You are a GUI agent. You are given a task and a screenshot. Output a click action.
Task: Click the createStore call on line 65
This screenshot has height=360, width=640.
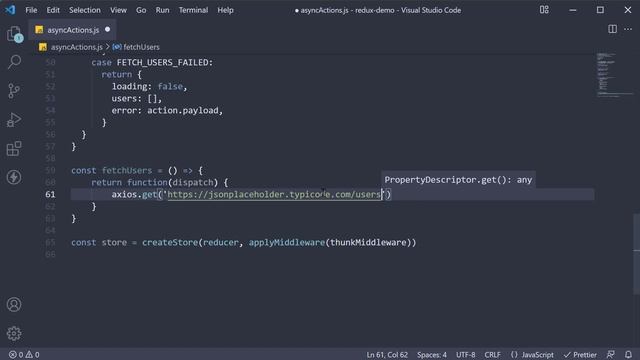pos(170,242)
